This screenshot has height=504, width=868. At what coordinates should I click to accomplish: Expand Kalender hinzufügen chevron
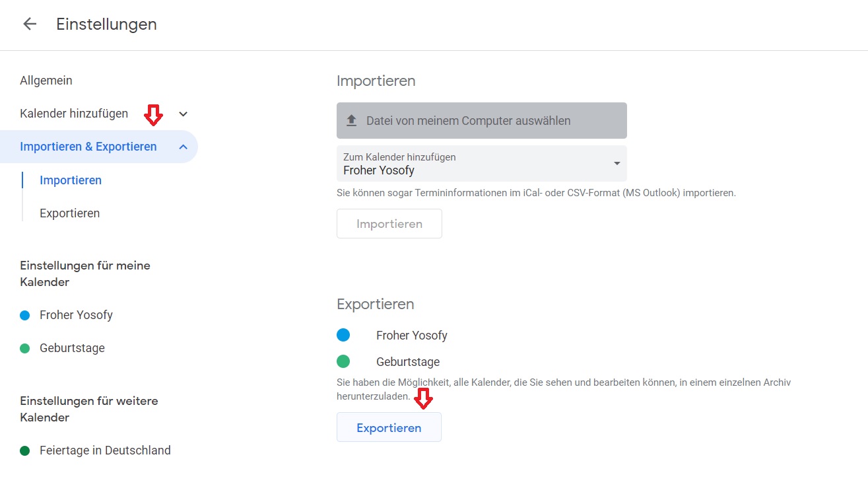point(184,114)
